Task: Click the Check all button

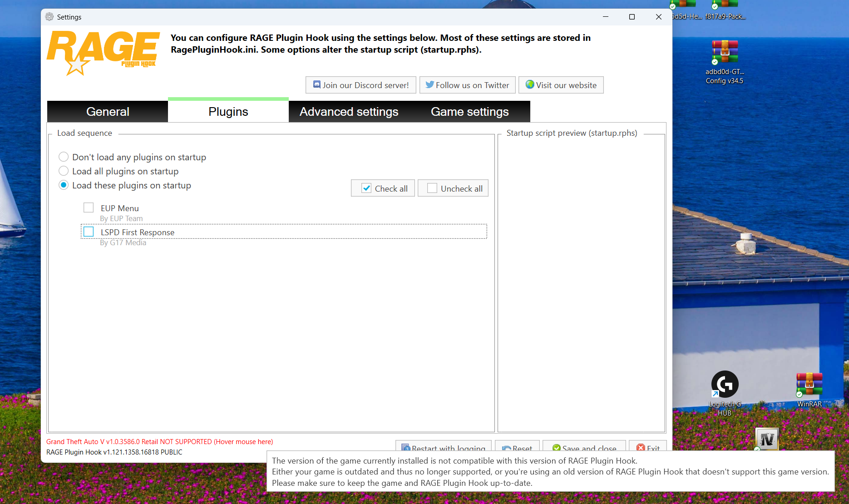Action: point(383,188)
